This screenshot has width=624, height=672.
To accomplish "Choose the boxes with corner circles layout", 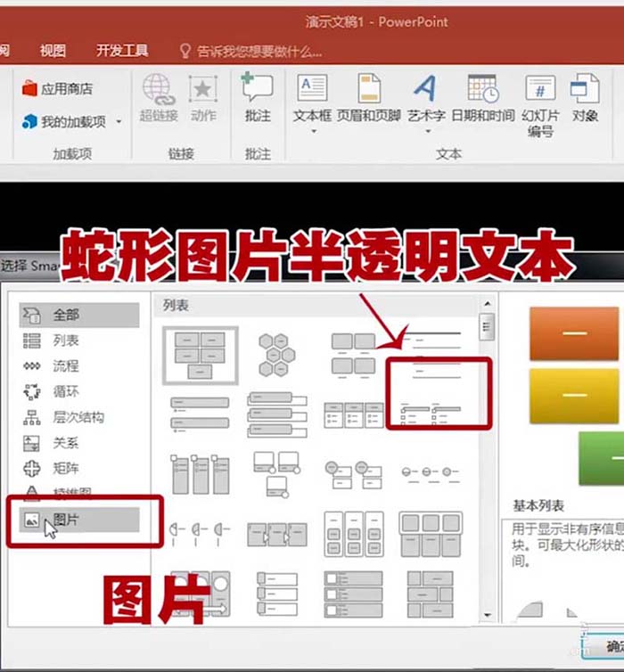I will tap(277, 474).
